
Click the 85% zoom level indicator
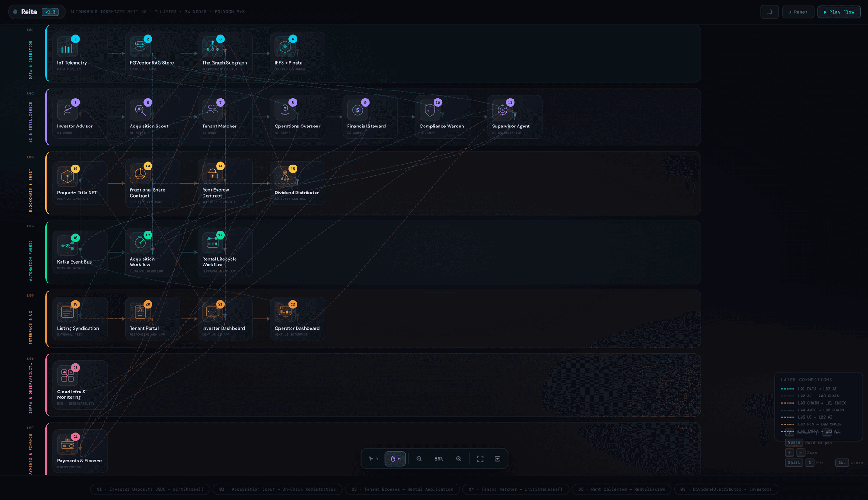point(439,458)
